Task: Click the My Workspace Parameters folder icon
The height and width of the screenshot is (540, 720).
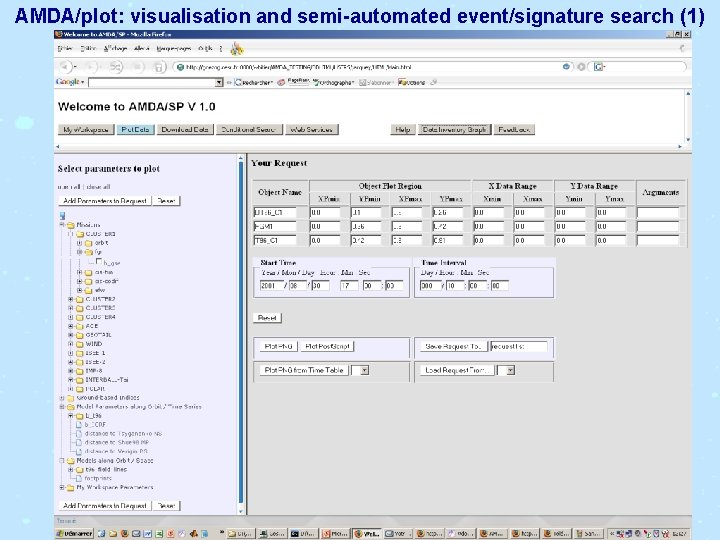Action: [70, 488]
